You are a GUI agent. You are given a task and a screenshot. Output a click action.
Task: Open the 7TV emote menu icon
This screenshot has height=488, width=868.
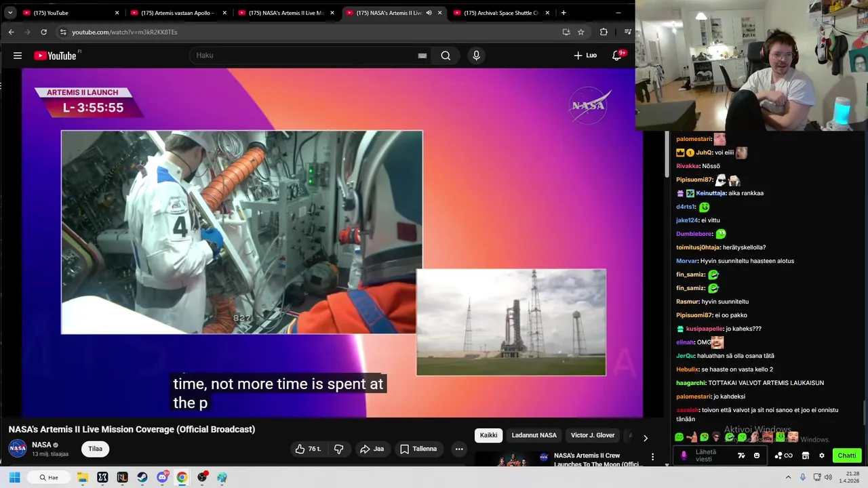[x=741, y=455]
